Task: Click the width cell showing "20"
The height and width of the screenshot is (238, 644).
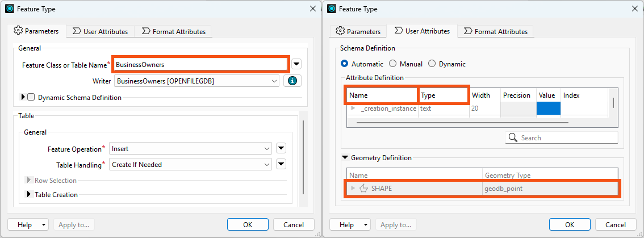Action: (484, 108)
